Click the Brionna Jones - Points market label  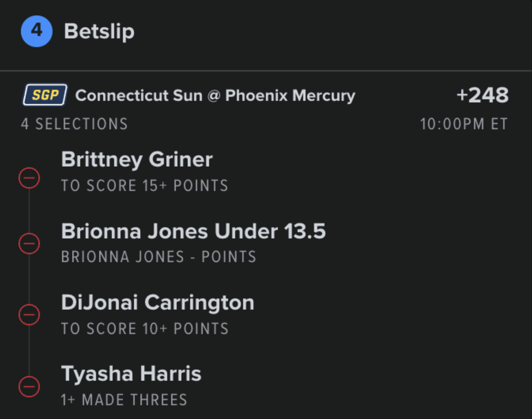[159, 257]
